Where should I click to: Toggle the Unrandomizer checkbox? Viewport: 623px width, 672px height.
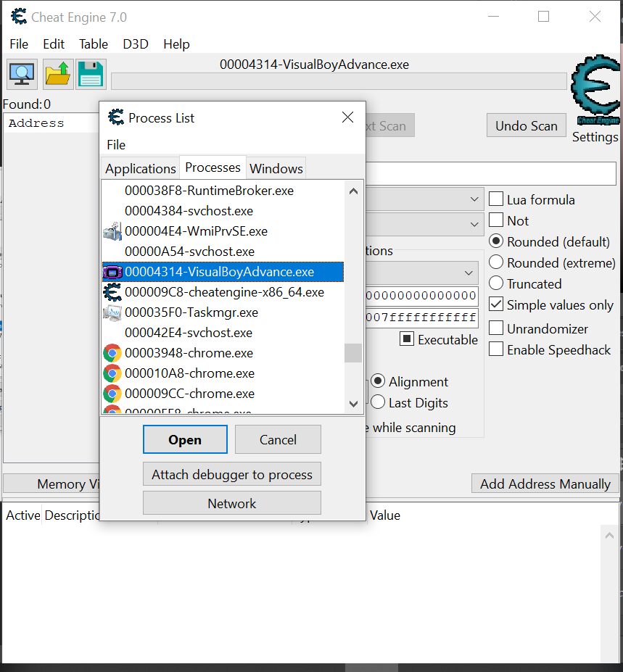point(496,328)
